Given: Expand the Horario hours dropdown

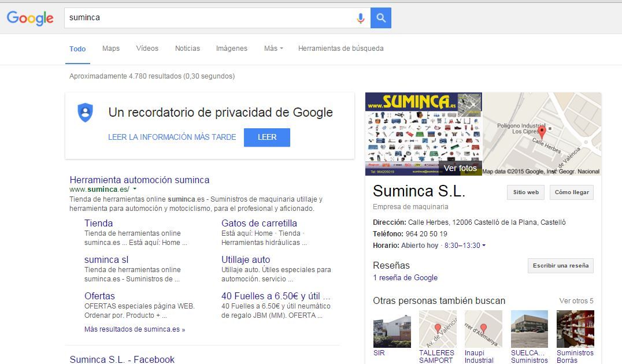Looking at the screenshot, I should coord(484,246).
